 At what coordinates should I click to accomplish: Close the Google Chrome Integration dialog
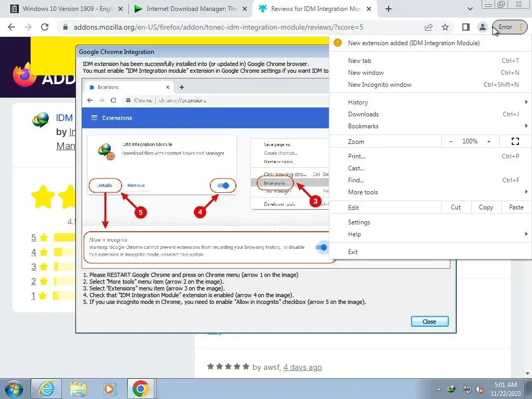pos(430,321)
